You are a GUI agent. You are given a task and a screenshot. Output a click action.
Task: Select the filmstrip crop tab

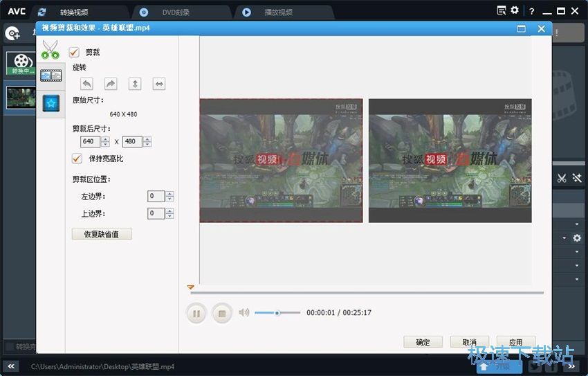click(50, 75)
